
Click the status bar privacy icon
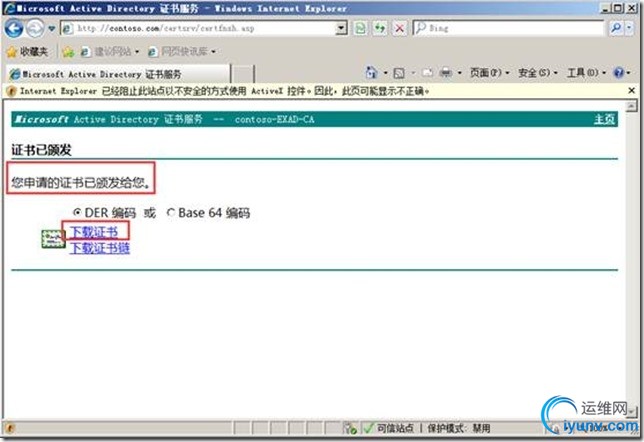(x=350, y=428)
